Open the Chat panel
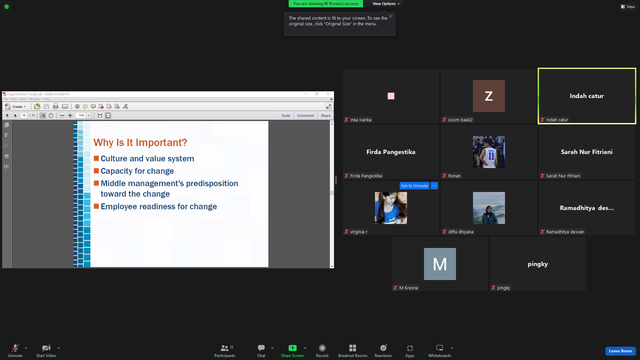Viewport: 640px width, 360px height. click(261, 350)
